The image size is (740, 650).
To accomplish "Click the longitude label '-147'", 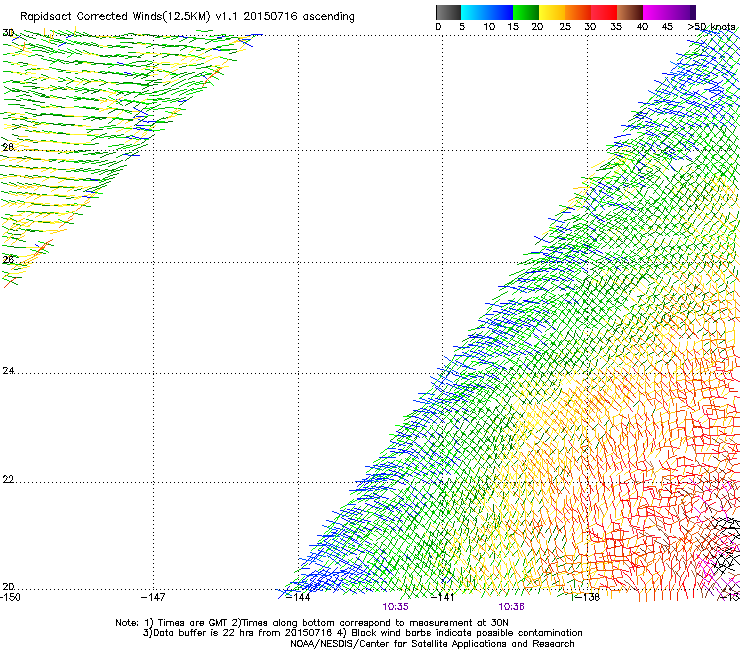I will click(153, 598).
